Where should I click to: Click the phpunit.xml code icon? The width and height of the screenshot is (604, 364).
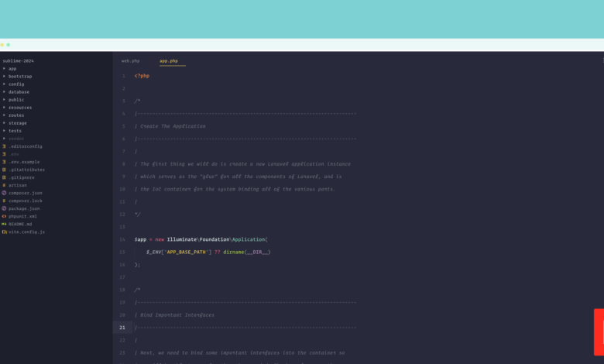(4, 216)
